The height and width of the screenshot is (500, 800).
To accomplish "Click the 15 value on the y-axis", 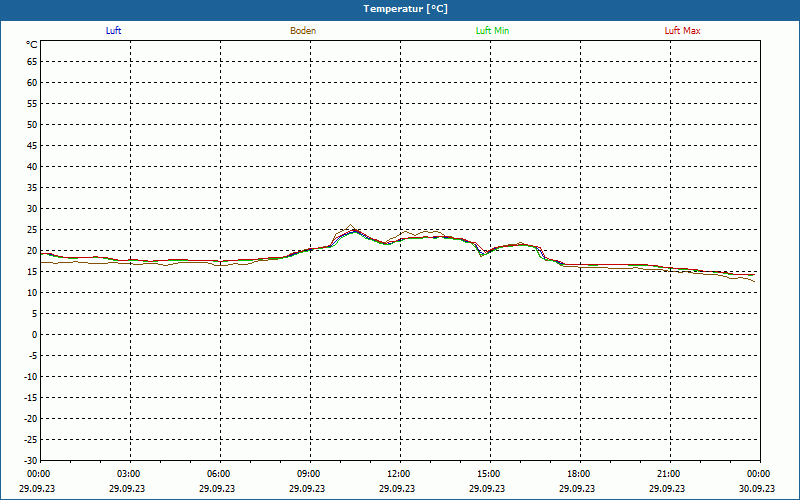I will [32, 272].
